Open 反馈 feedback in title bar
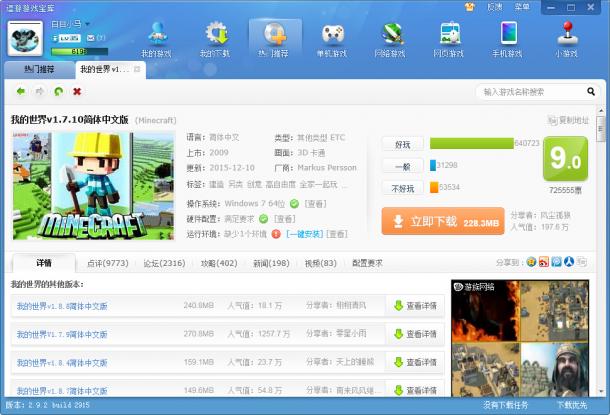This screenshot has width=610, height=415. (x=494, y=7)
